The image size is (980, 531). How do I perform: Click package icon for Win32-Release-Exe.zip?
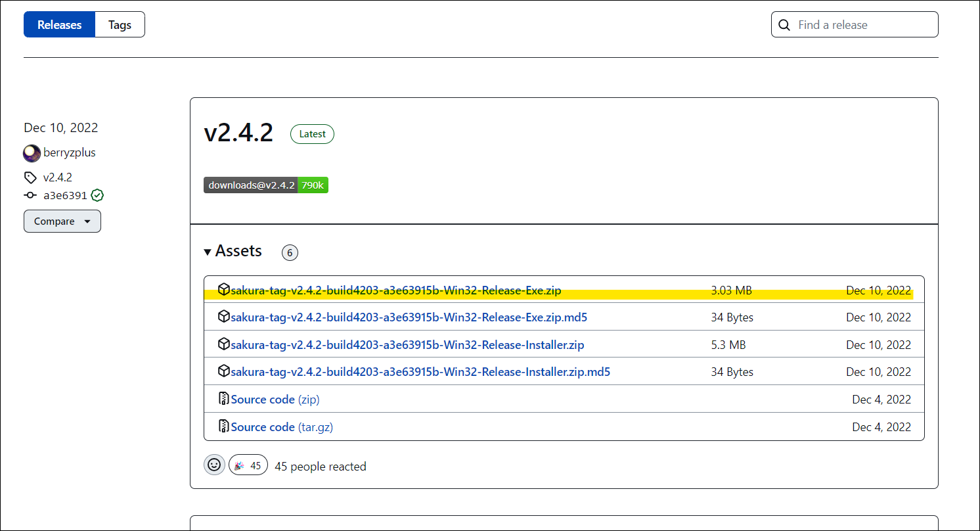coord(224,290)
